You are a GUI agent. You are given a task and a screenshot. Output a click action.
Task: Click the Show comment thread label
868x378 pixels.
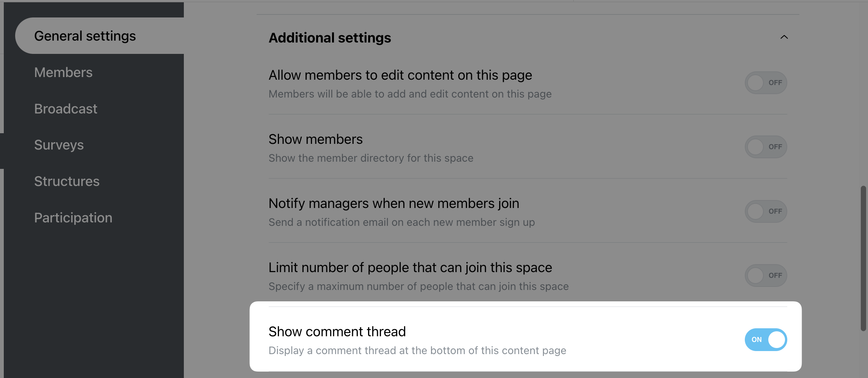tap(337, 332)
